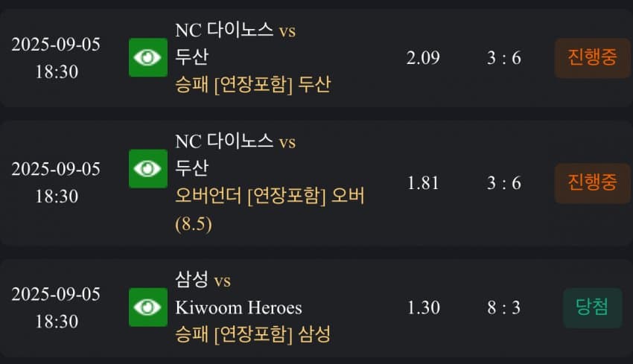The height and width of the screenshot is (364, 633).
Task: Click the green eye icon for the 두산 승패 bet
Action: (147, 58)
